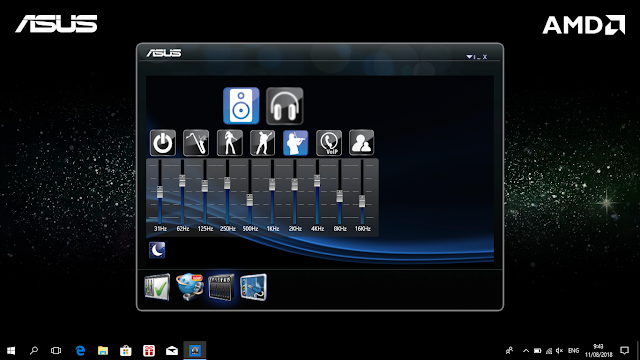Check battery status in system tray
640x360 pixels.
538,351
